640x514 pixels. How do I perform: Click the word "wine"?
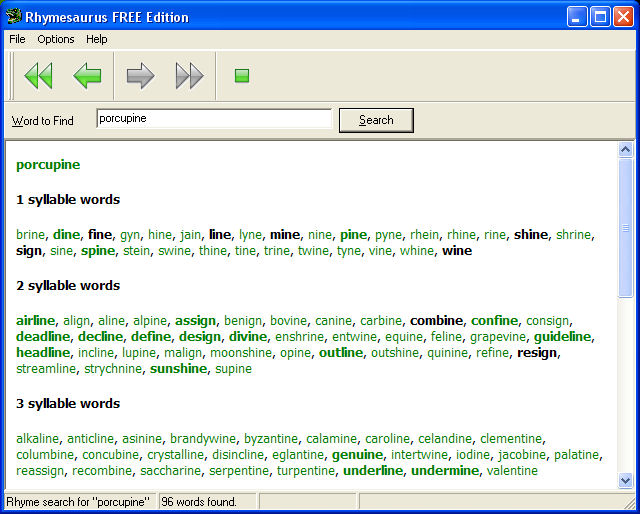tap(457, 251)
